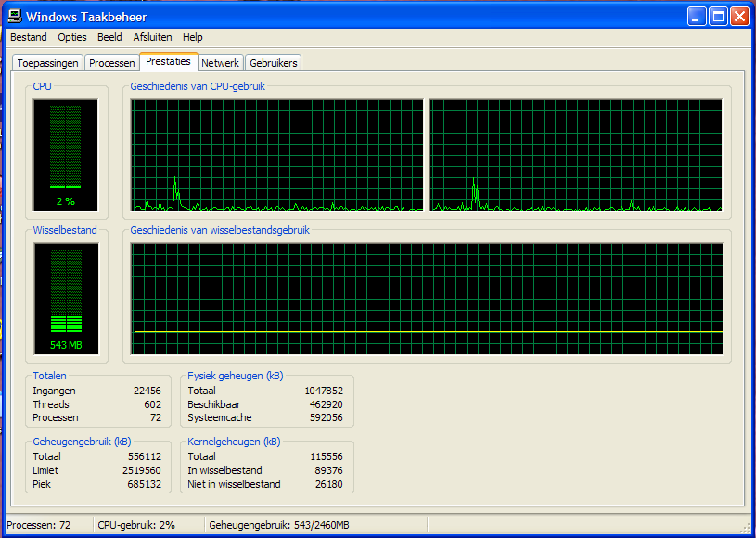Minimize the Windows Taakbeheer window
Viewport: 756px width, 538px height.
[x=697, y=17]
